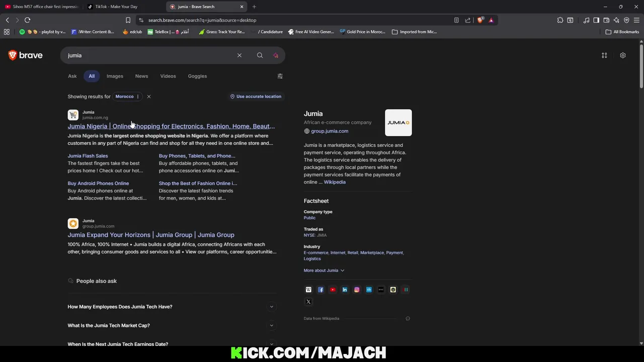Click the share page icon in address bar
This screenshot has width=644, height=362.
(x=468, y=20)
